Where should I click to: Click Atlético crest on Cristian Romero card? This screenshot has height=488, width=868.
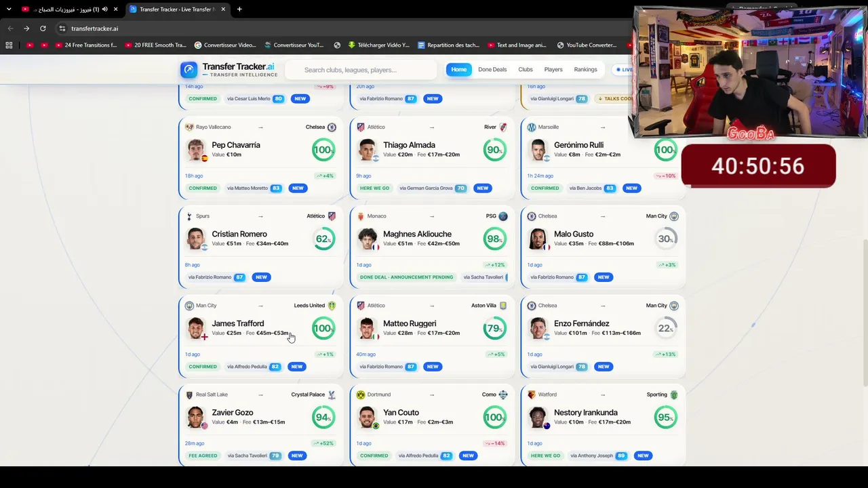point(332,216)
